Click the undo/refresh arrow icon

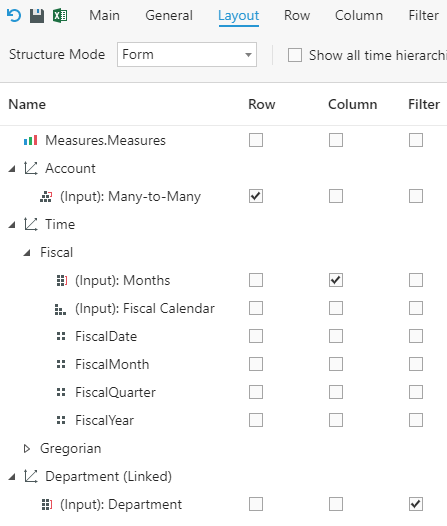tap(14, 15)
